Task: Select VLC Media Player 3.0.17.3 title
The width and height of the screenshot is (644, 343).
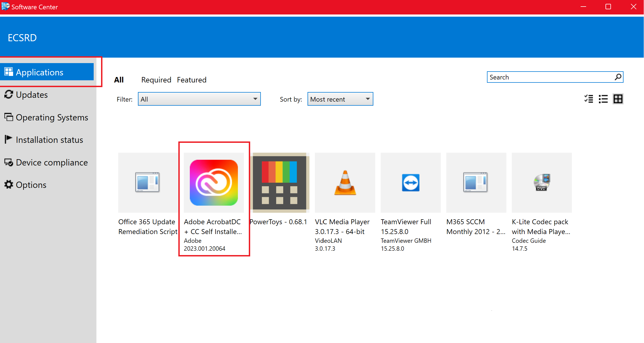Action: (342, 227)
